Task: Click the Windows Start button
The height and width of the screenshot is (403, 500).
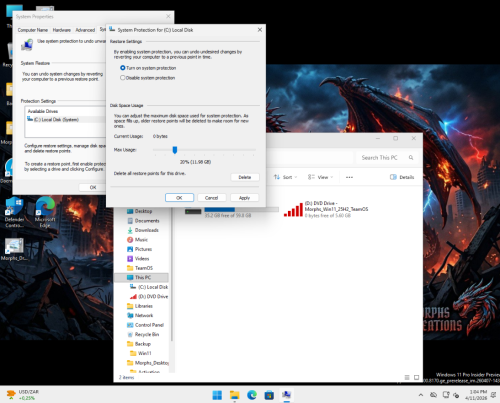Action: (x=217, y=395)
